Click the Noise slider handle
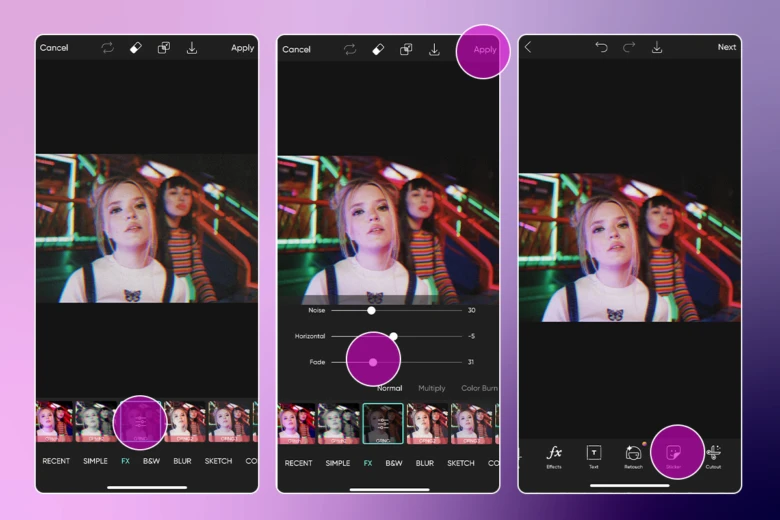This screenshot has width=780, height=520. pos(371,310)
